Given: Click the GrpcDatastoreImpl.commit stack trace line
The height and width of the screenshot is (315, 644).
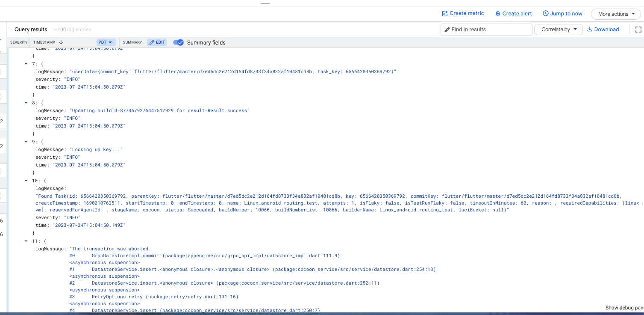Looking at the screenshot, I should click(x=205, y=256).
